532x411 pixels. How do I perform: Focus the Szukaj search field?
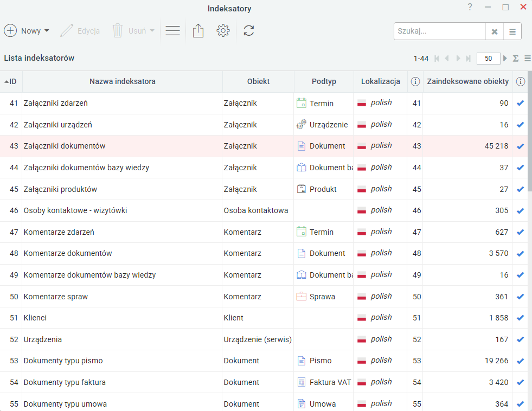pos(440,31)
